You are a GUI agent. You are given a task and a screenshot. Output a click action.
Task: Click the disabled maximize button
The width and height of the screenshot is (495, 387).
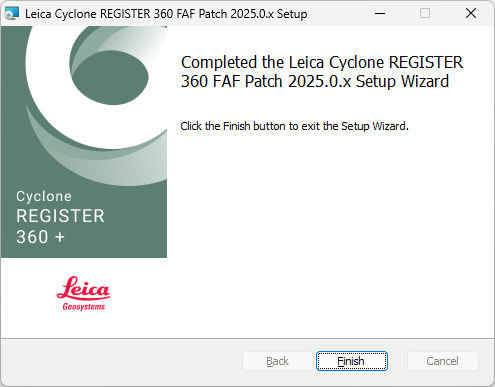(x=425, y=13)
